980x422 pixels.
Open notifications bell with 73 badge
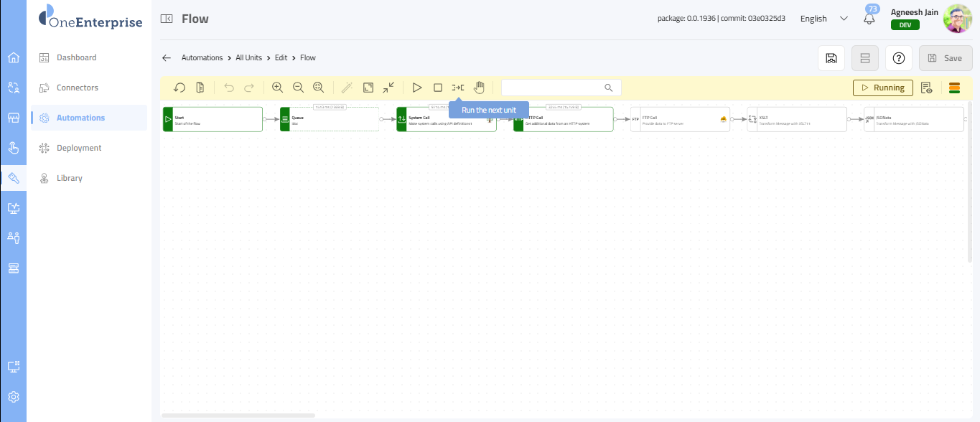click(x=869, y=19)
